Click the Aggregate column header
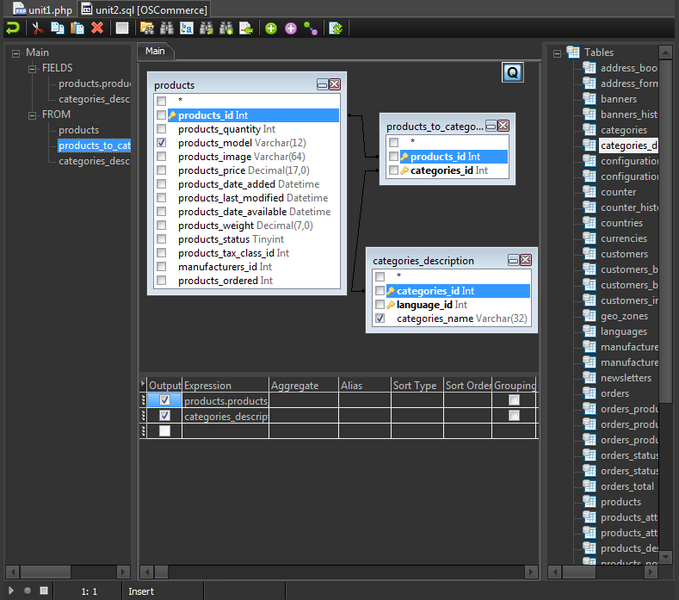 pos(303,385)
